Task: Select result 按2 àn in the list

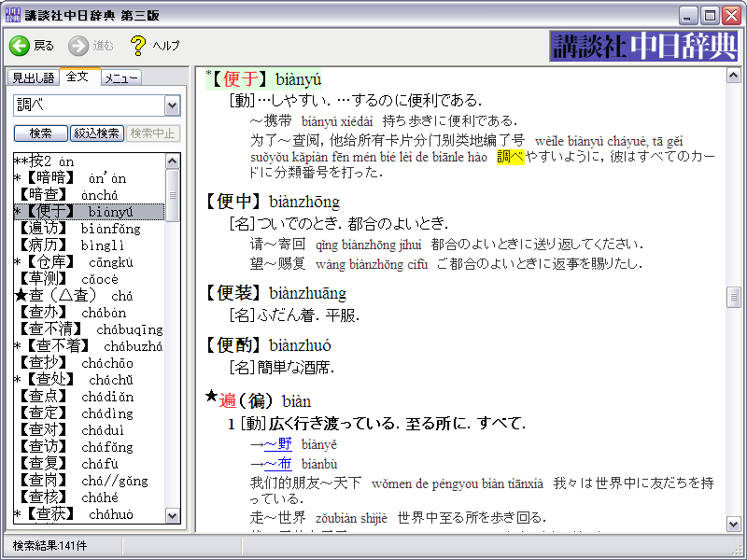Action: pos(89,161)
